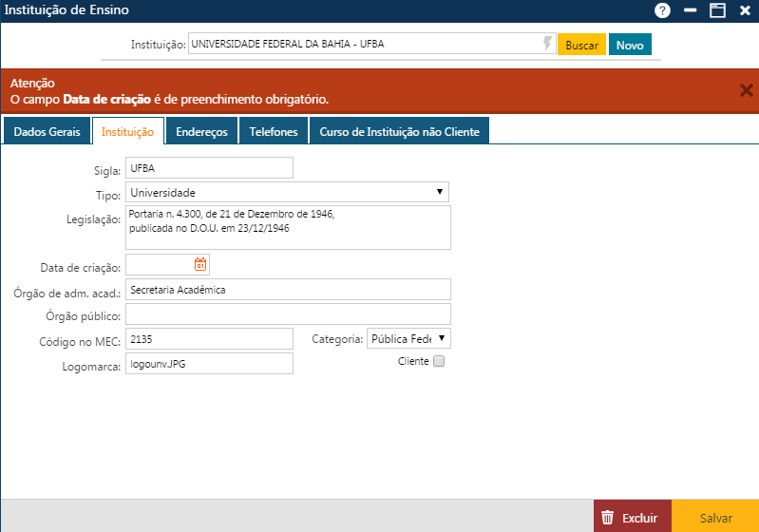This screenshot has width=759, height=532.
Task: Close the Instituição de Ensino window
Action: click(745, 10)
